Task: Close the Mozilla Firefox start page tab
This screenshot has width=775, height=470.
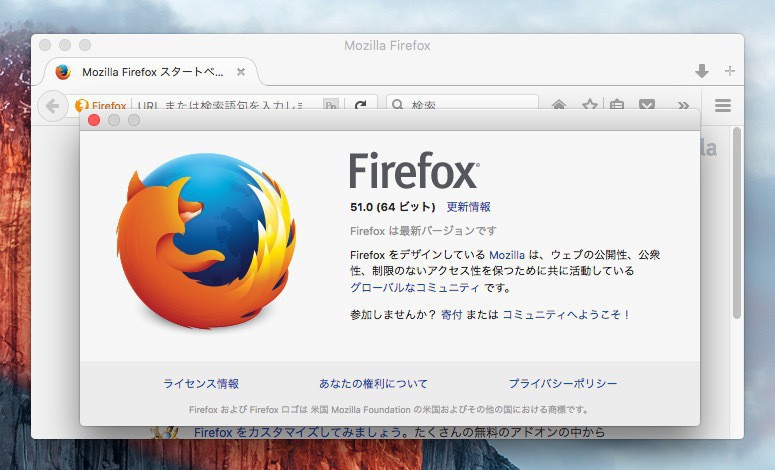Action: pyautogui.click(x=241, y=72)
